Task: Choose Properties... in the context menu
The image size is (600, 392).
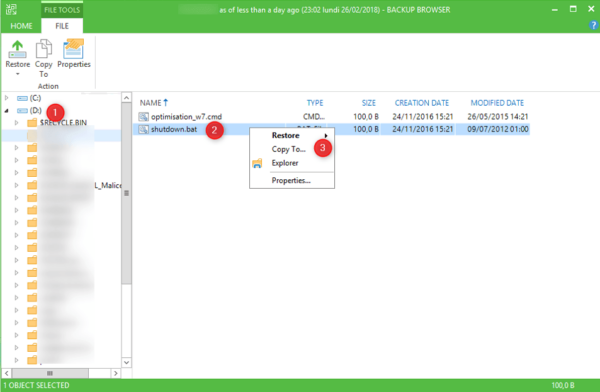Action: pyautogui.click(x=291, y=180)
